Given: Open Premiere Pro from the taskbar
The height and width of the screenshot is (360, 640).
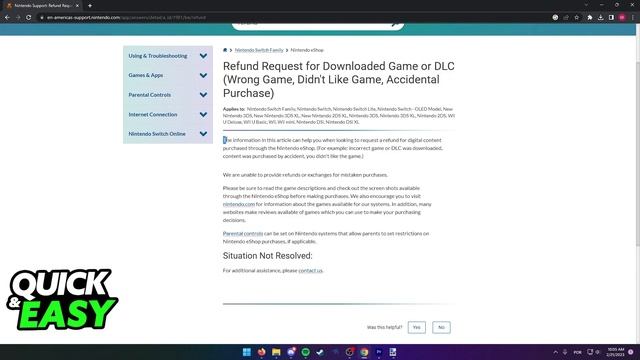Looking at the screenshot, I should click(x=378, y=352).
